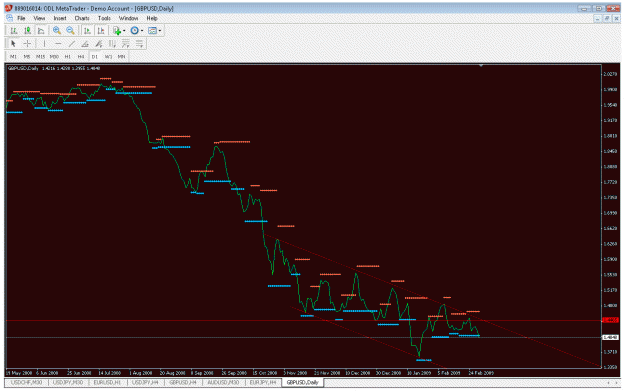
Task: Select the arrow cursor tool
Action: point(13,44)
